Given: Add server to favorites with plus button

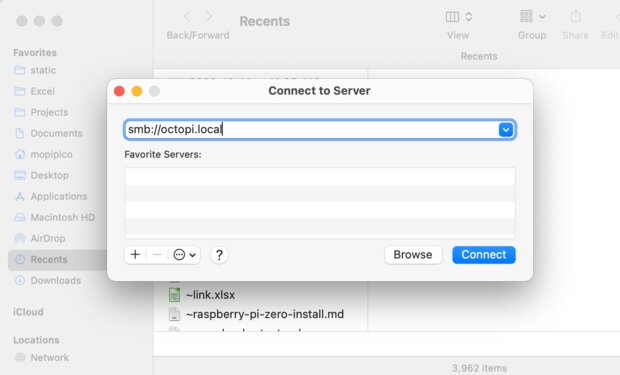Looking at the screenshot, I should point(135,255).
